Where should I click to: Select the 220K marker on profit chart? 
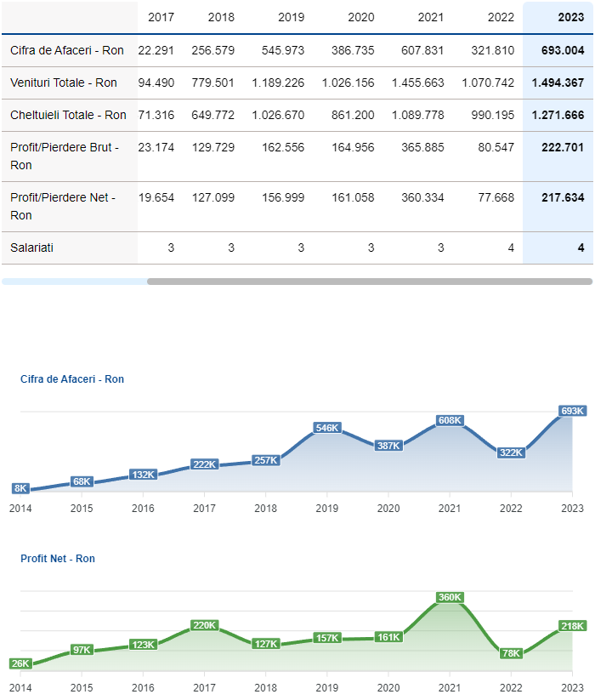[205, 625]
